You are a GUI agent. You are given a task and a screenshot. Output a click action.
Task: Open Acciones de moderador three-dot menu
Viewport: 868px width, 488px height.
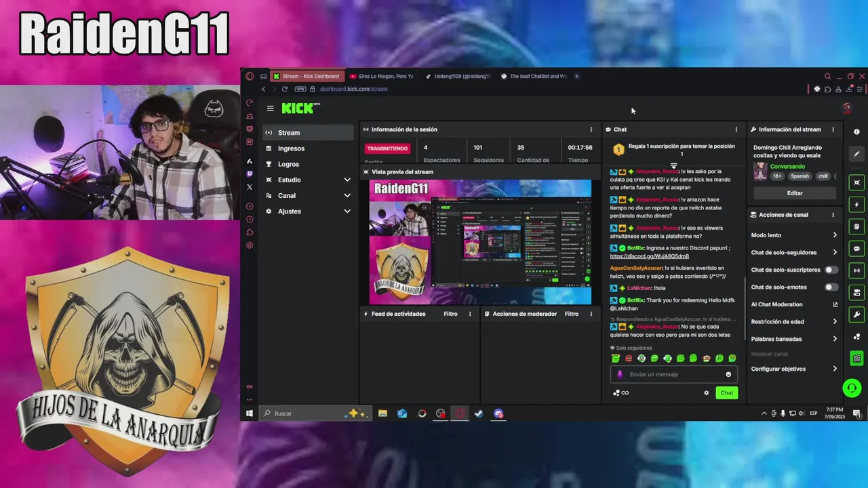pyautogui.click(x=591, y=314)
